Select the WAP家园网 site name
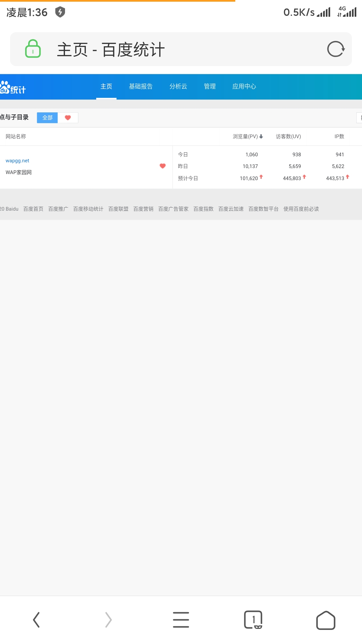The image size is (362, 644). (x=19, y=172)
